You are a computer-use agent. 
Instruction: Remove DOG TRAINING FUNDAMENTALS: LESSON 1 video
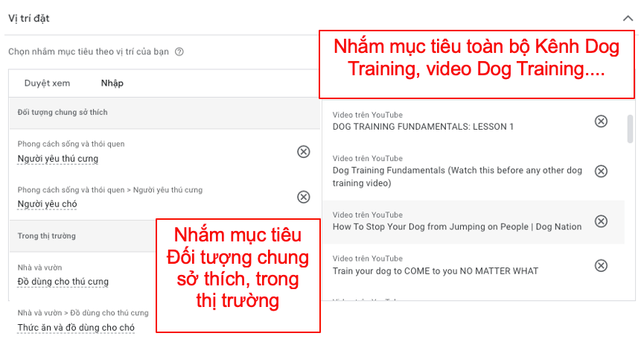pos(601,121)
